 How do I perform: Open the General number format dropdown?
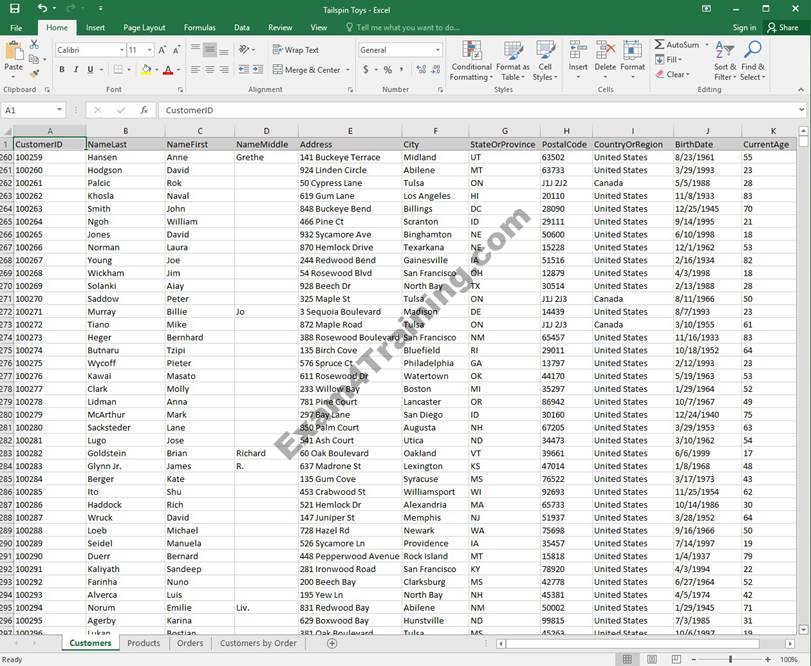click(x=438, y=50)
